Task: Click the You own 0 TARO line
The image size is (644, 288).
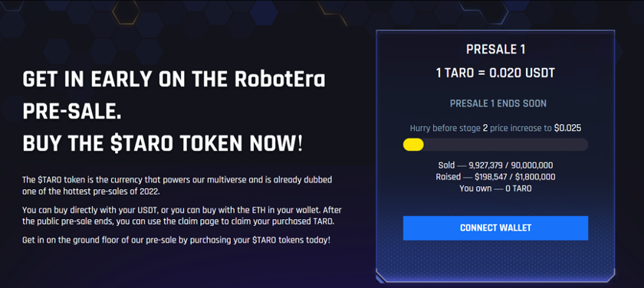Action: (495, 188)
